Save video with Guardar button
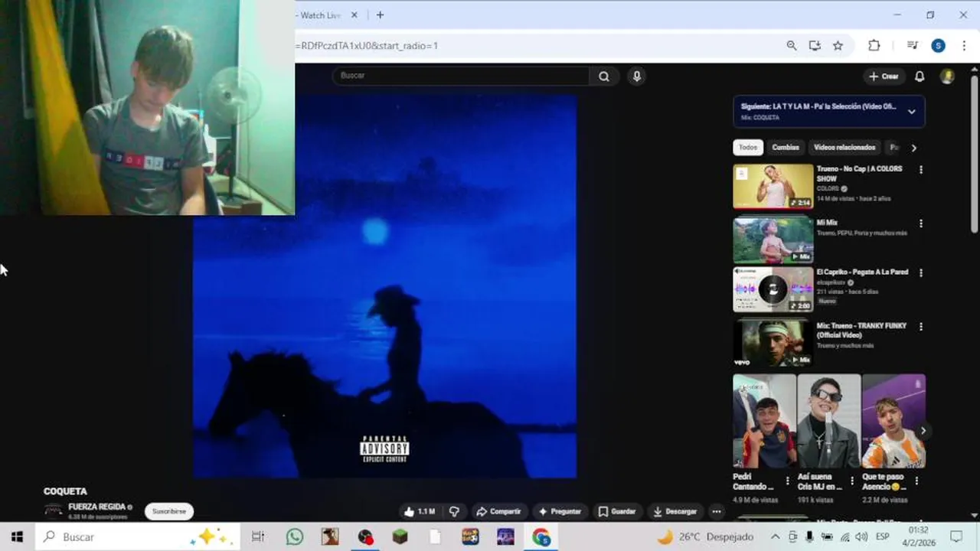Viewport: 980px width, 551px height. [x=617, y=511]
